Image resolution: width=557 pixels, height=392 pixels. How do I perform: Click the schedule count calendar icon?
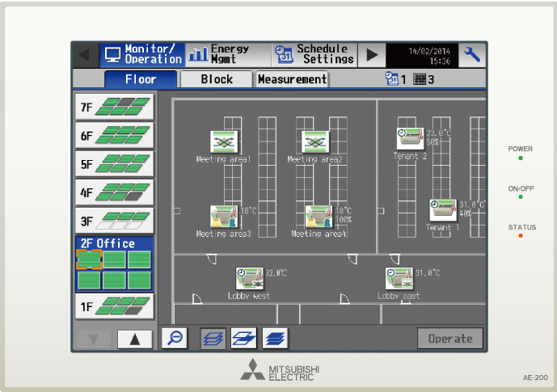[x=391, y=78]
